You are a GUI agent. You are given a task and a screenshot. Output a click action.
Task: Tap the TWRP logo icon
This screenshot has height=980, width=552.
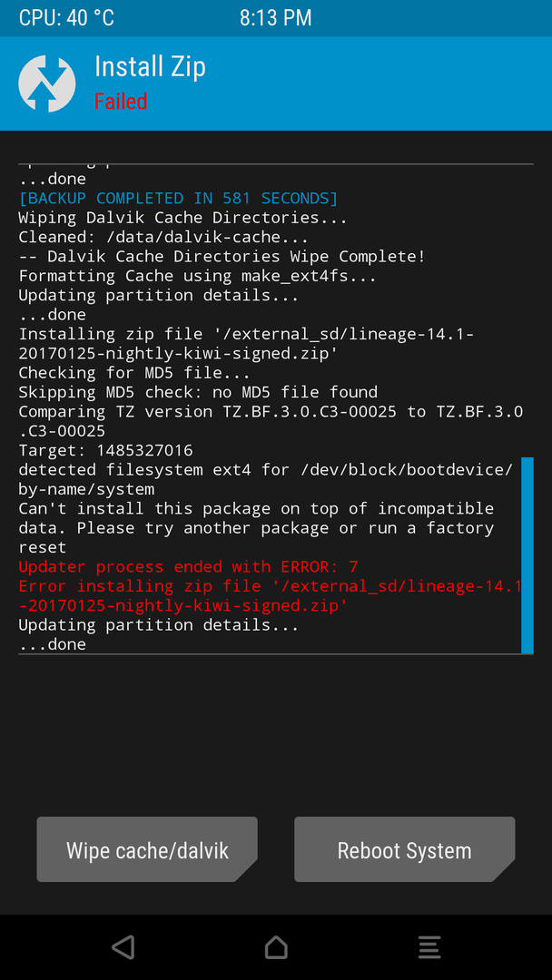point(47,83)
